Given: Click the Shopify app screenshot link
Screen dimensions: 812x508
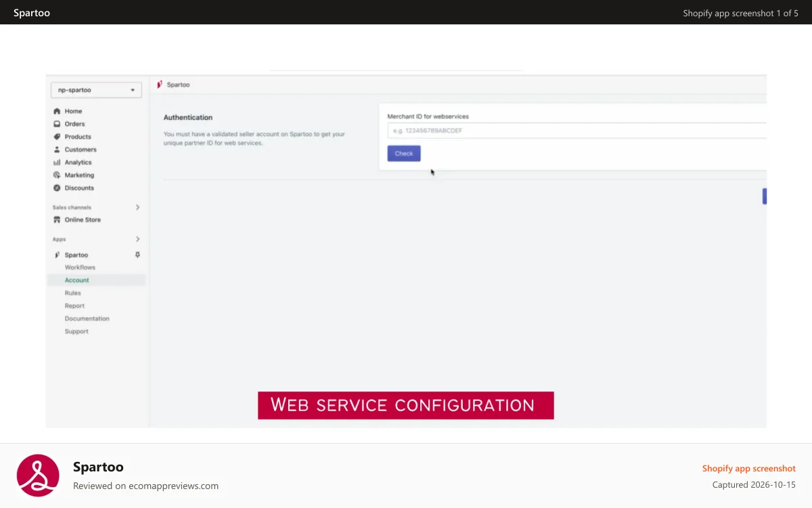Looking at the screenshot, I should (749, 469).
